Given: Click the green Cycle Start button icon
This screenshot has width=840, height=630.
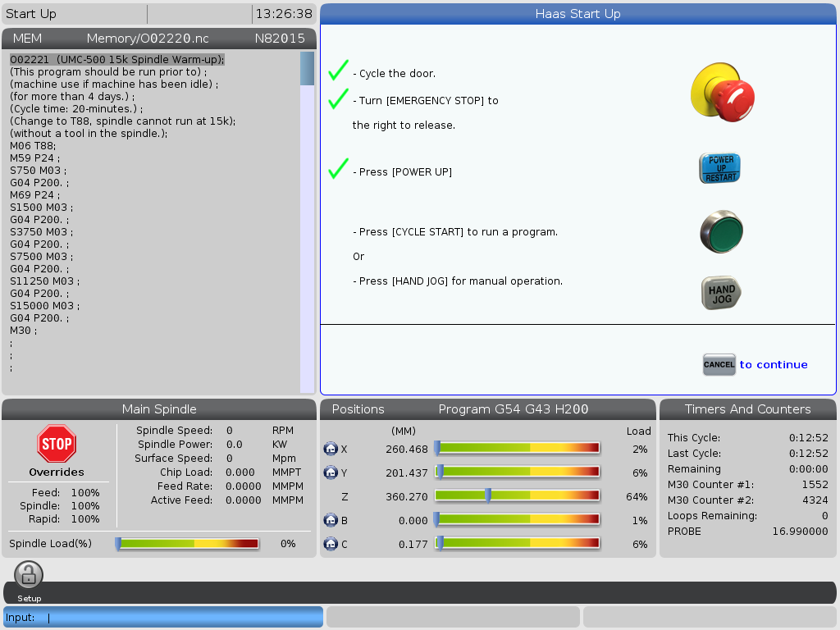Looking at the screenshot, I should click(722, 231).
